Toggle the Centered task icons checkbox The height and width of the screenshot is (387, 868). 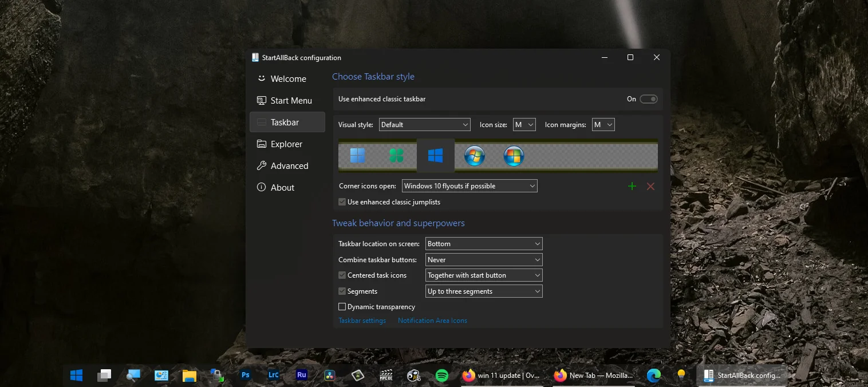[x=342, y=275]
